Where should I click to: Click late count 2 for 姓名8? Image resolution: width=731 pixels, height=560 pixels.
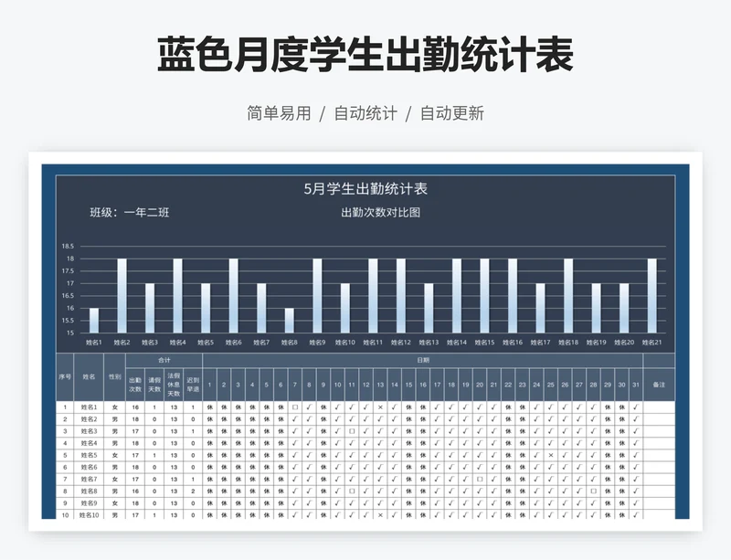tap(193, 491)
